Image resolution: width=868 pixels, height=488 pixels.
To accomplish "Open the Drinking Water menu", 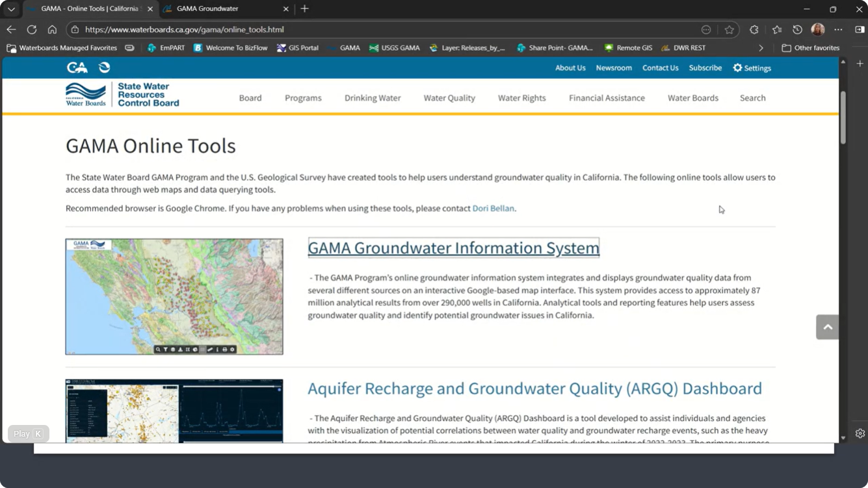I will pos(373,98).
